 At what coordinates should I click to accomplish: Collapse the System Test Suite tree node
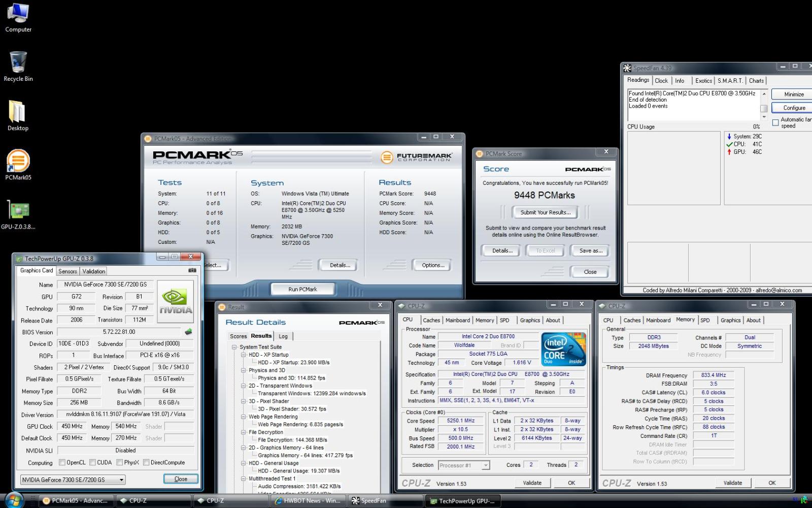234,347
